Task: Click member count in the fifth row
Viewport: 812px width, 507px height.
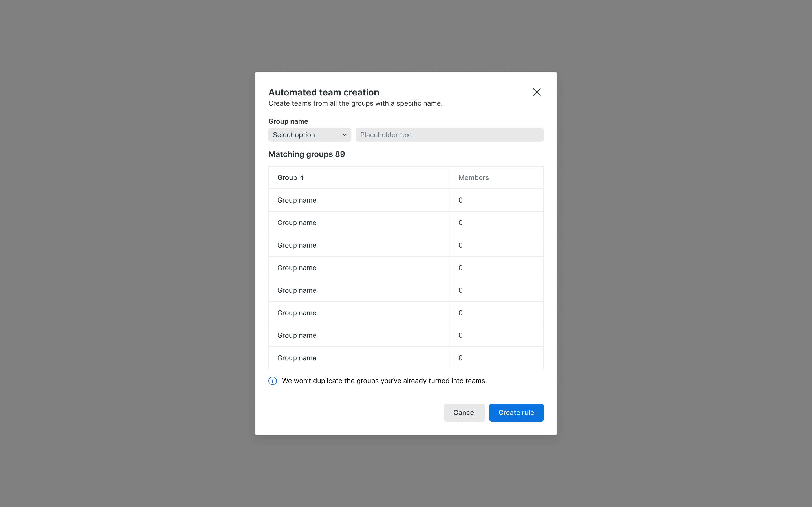Action: tap(460, 290)
